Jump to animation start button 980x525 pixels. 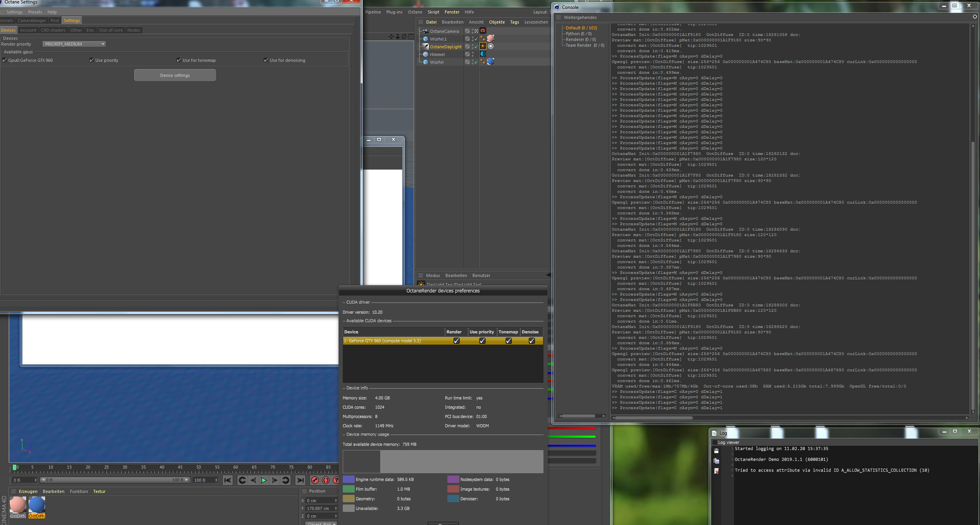[228, 480]
